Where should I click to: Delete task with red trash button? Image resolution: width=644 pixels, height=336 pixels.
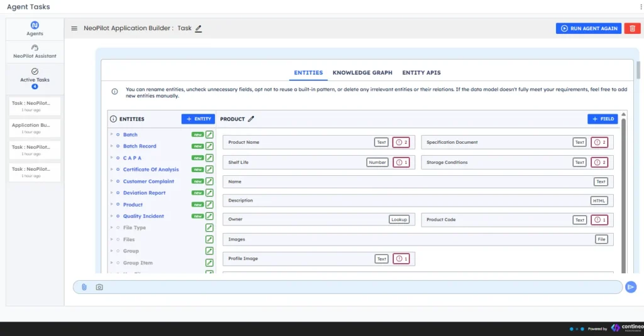click(x=632, y=28)
